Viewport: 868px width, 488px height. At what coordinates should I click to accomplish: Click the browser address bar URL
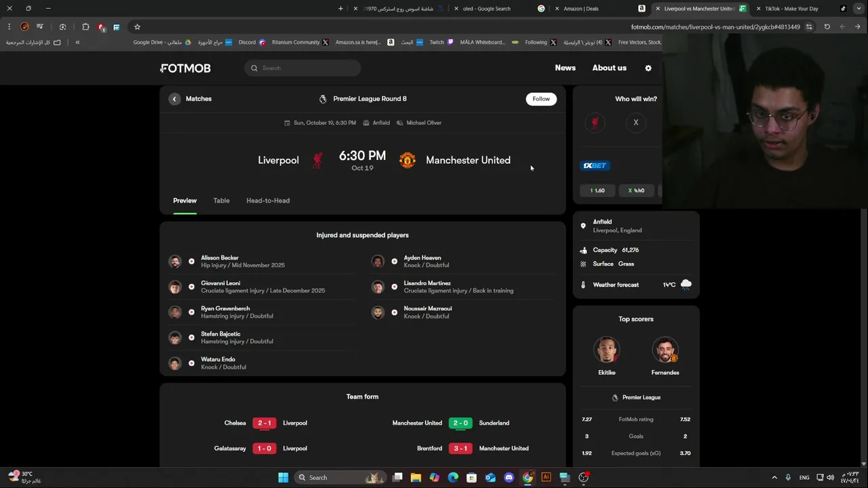coord(715,27)
